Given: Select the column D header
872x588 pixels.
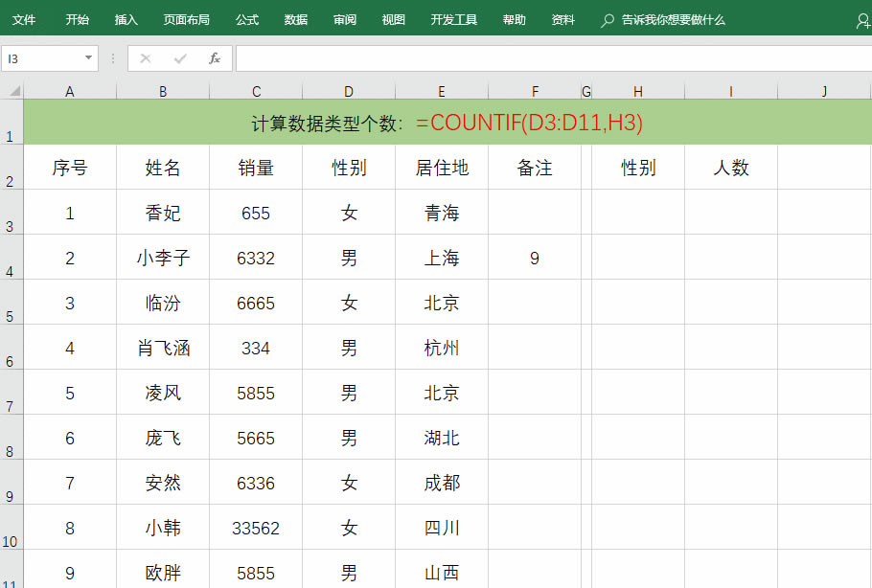Looking at the screenshot, I should 349,91.
